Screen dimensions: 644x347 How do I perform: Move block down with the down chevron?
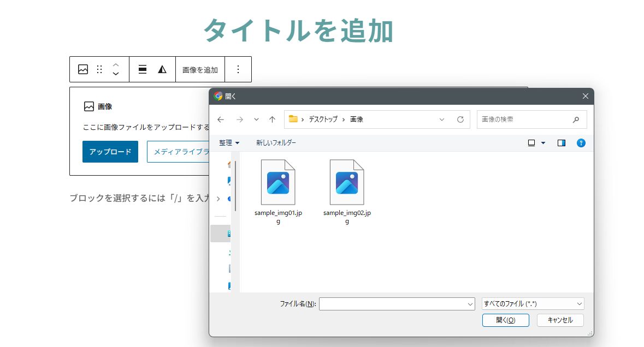pos(116,74)
